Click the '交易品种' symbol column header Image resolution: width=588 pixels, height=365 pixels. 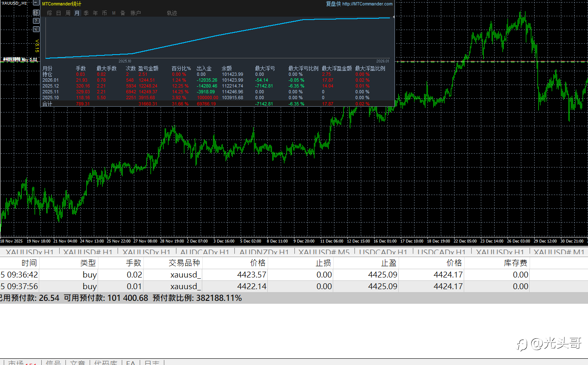(x=184, y=263)
